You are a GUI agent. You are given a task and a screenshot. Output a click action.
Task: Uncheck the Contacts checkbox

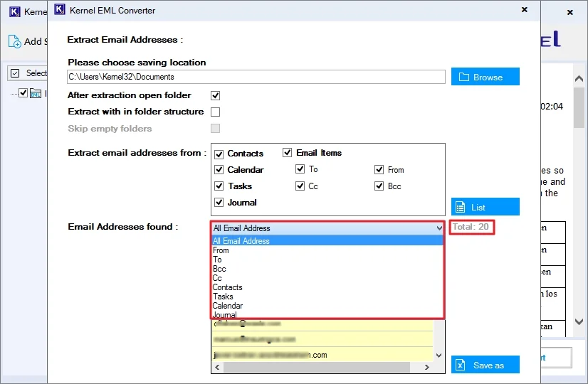219,153
